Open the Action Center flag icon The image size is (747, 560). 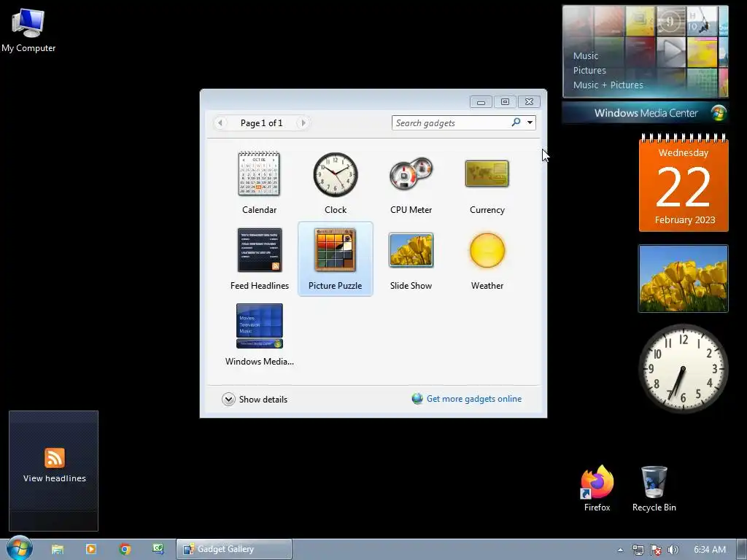tap(656, 550)
